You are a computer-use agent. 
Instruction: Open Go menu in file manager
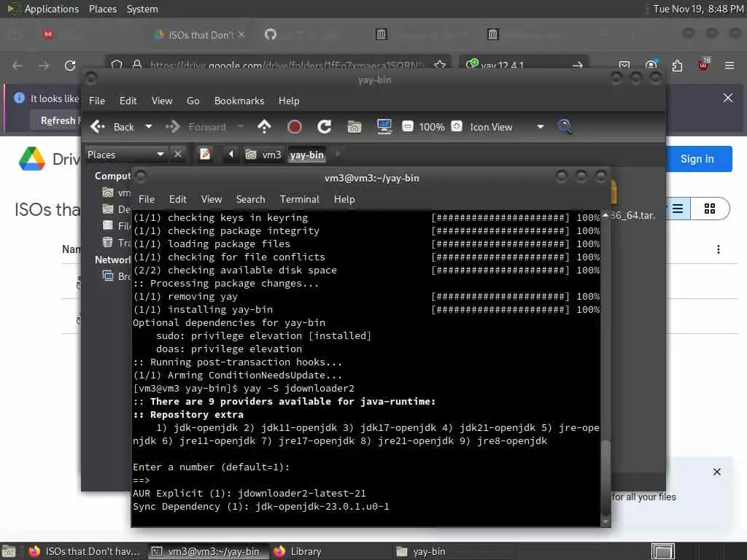tap(193, 101)
